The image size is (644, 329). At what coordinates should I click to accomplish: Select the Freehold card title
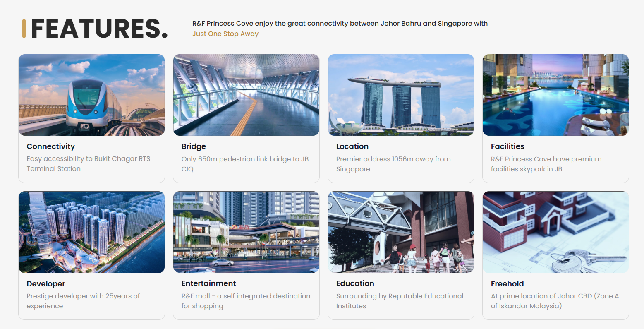point(508,284)
